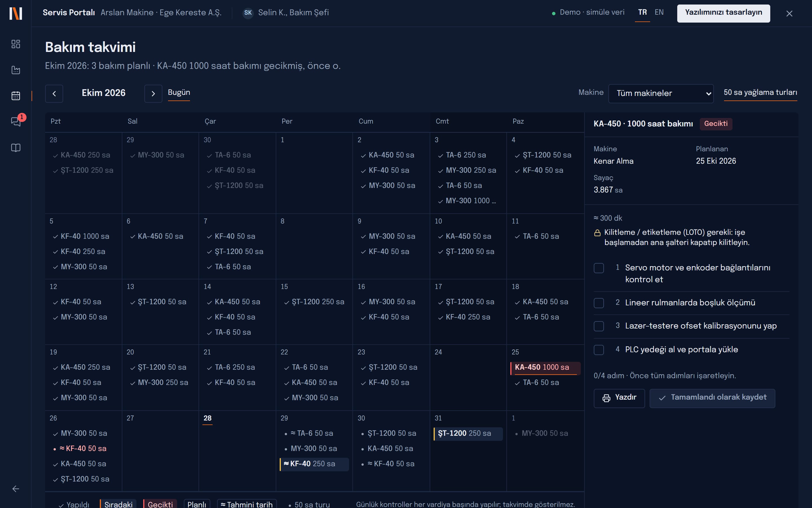
Task: Click the Gecikti legend chip
Action: point(160,504)
